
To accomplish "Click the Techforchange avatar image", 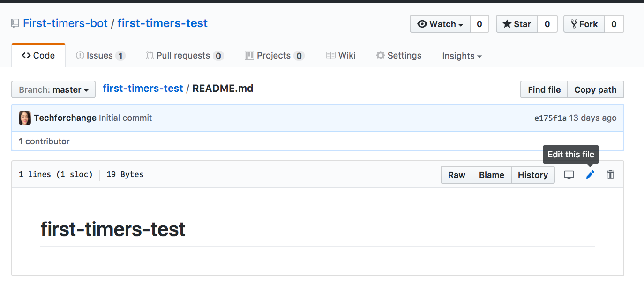I will tap(25, 118).
